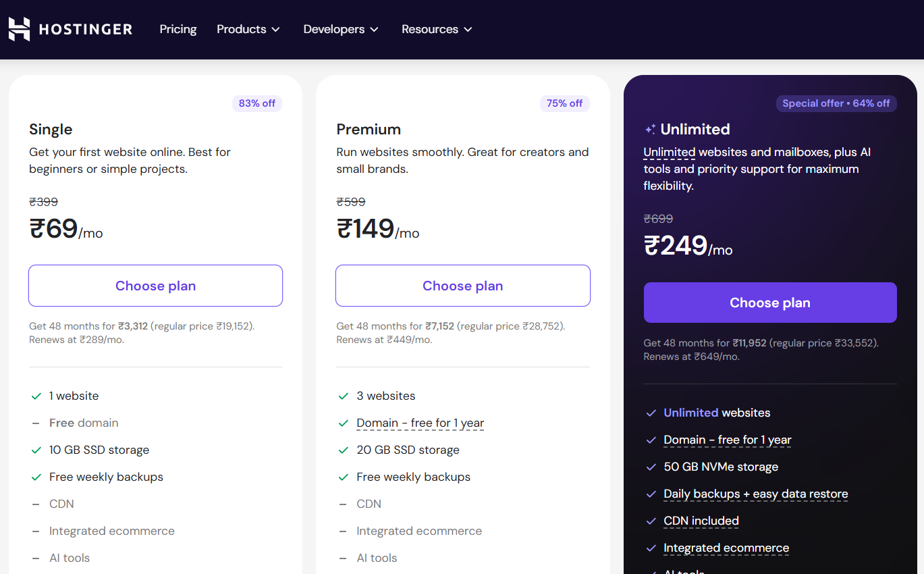
Task: Click the Hostinger logo icon
Action: pos(19,29)
